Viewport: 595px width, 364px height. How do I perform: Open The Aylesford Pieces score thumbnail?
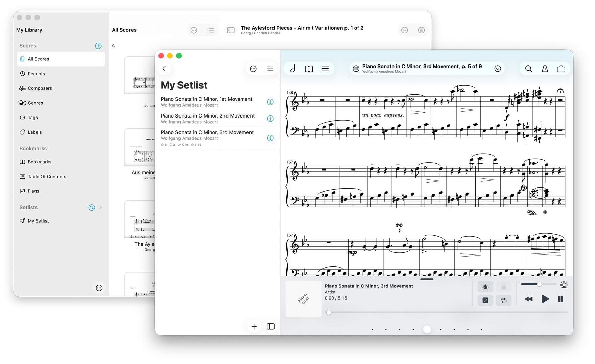(x=140, y=219)
